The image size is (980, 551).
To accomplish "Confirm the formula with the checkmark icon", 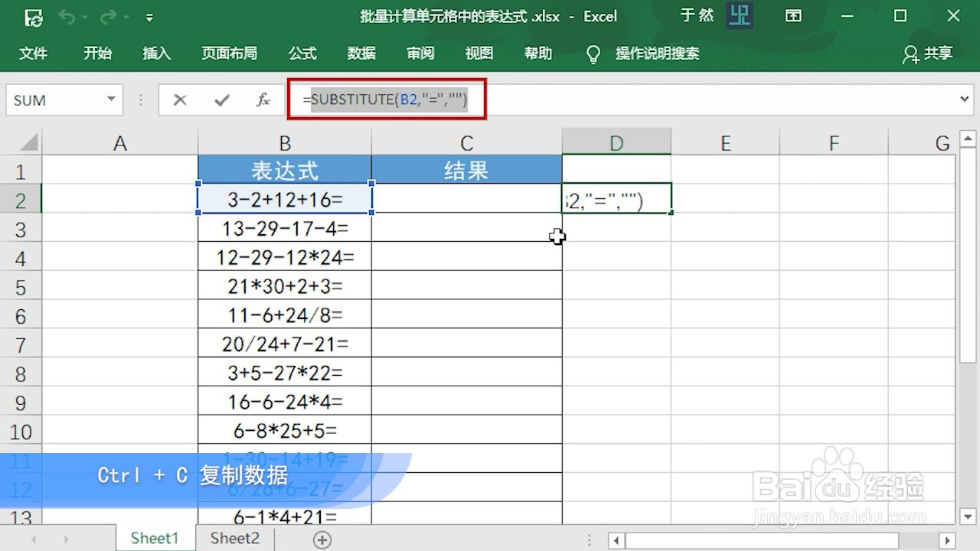I will click(221, 99).
